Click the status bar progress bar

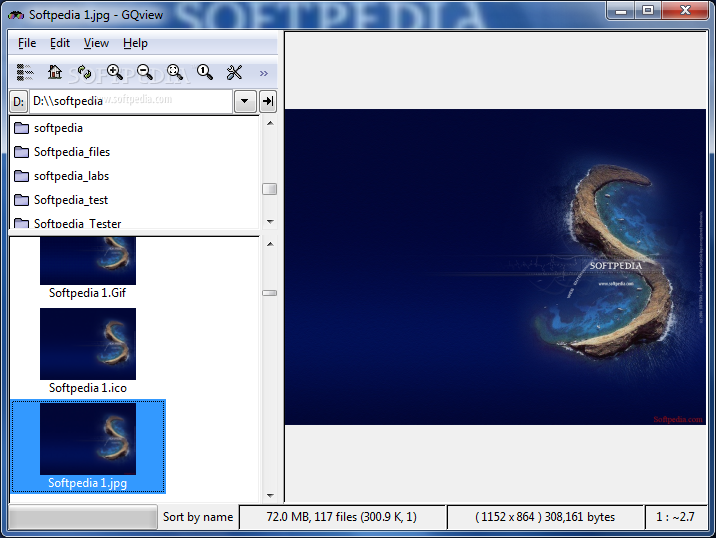click(83, 517)
